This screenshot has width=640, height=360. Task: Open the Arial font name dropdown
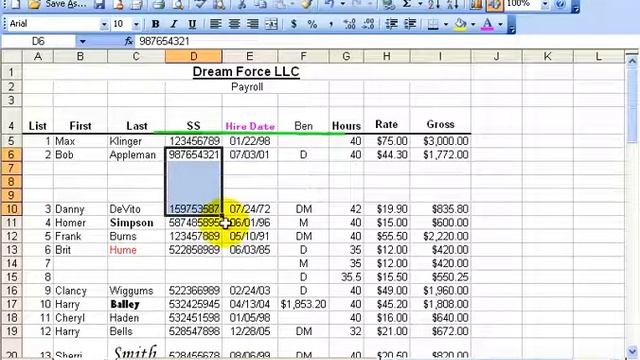click(x=104, y=24)
